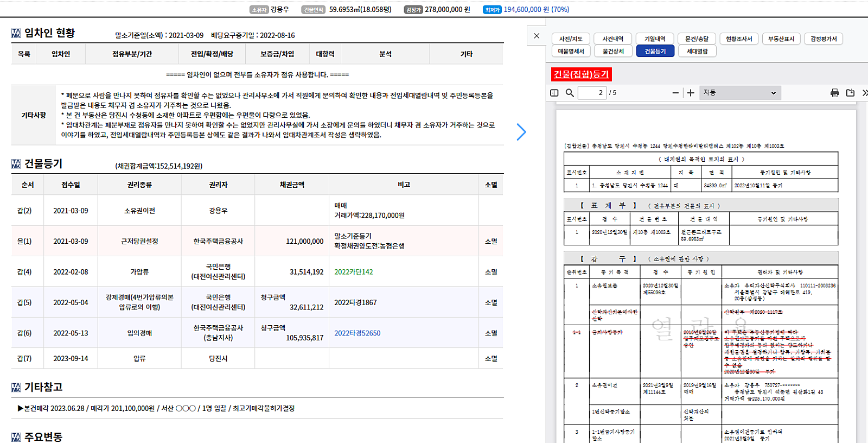This screenshot has height=443, width=868.
Task: Select the 건물등기 document tab
Action: (x=655, y=51)
